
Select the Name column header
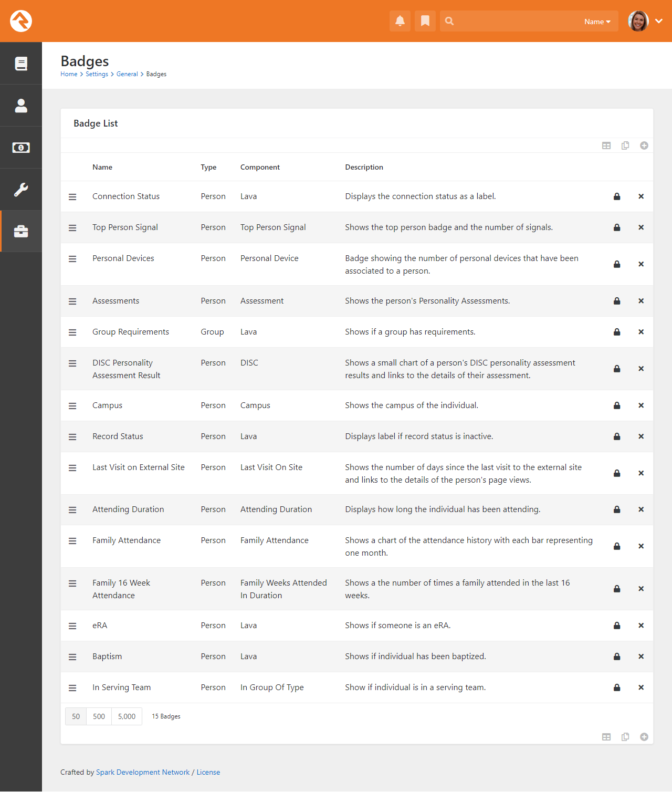(102, 167)
